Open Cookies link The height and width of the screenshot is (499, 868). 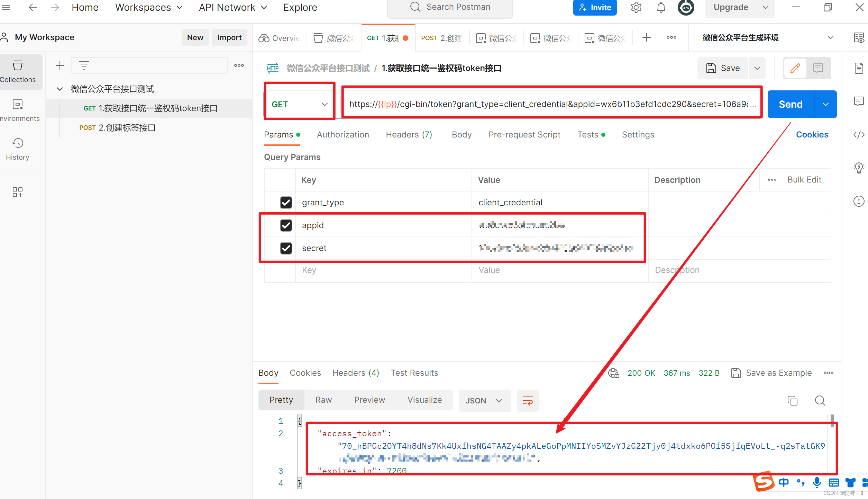coord(812,134)
